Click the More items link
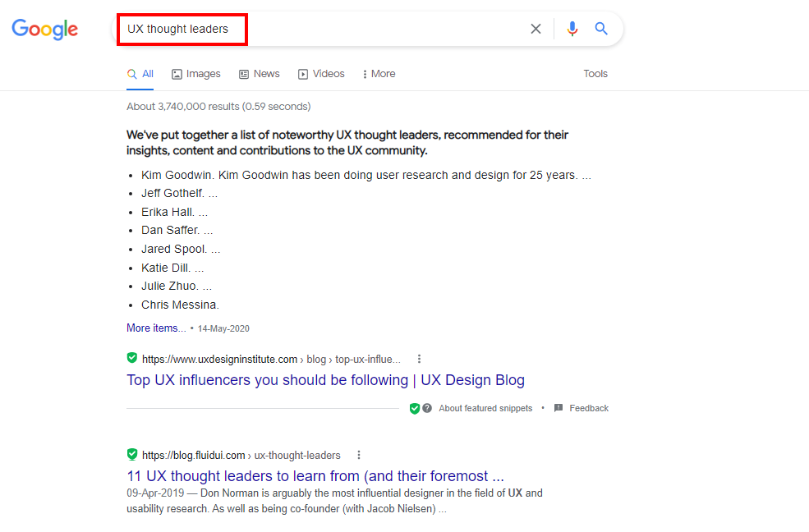The width and height of the screenshot is (809, 532). (156, 328)
